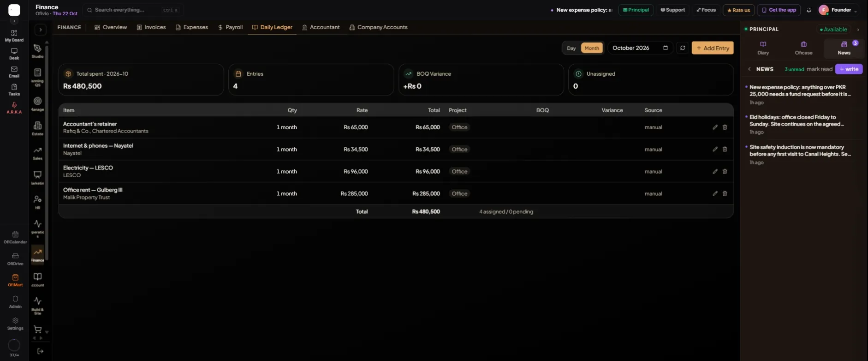The width and height of the screenshot is (868, 361).
Task: Open the Admin shield icon
Action: 15,302
